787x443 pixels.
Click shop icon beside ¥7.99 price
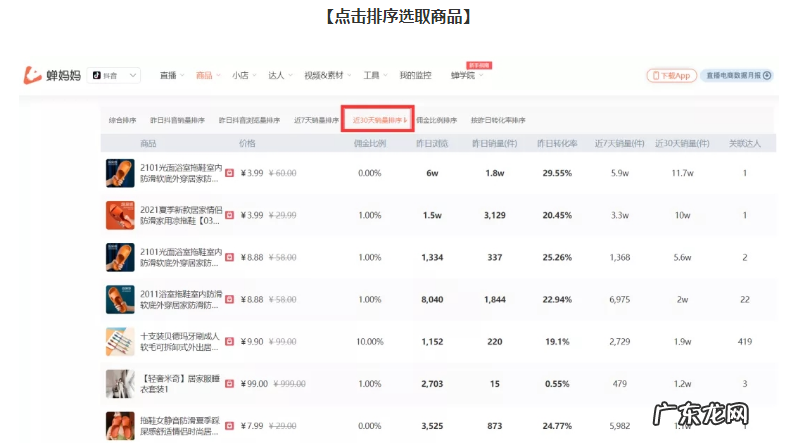(x=229, y=426)
